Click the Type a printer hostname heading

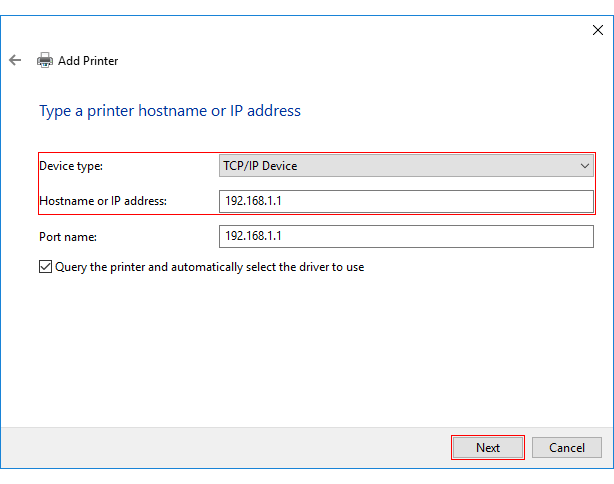click(x=169, y=110)
